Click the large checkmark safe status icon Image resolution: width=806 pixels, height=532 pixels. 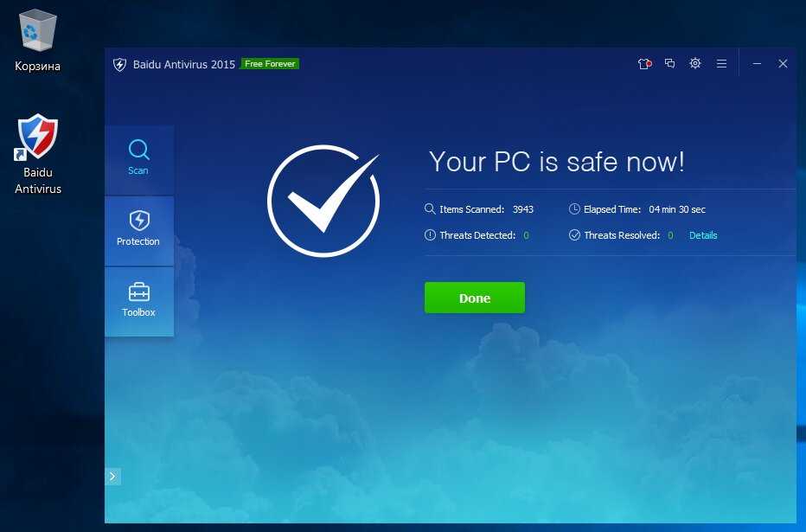click(x=323, y=201)
